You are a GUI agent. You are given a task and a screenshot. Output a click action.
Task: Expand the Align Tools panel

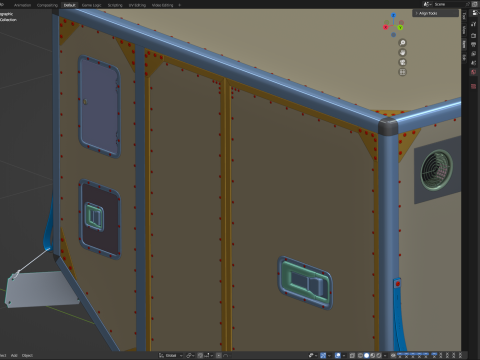tap(435, 13)
